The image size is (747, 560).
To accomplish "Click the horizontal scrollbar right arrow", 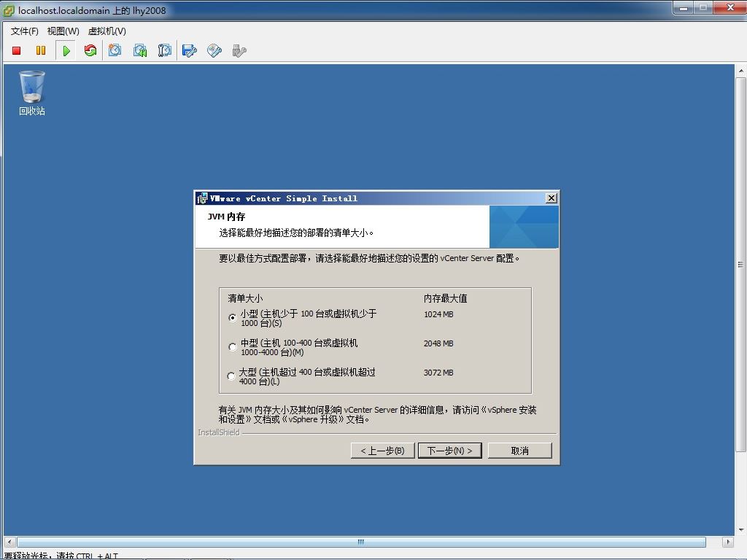I will tap(727, 542).
